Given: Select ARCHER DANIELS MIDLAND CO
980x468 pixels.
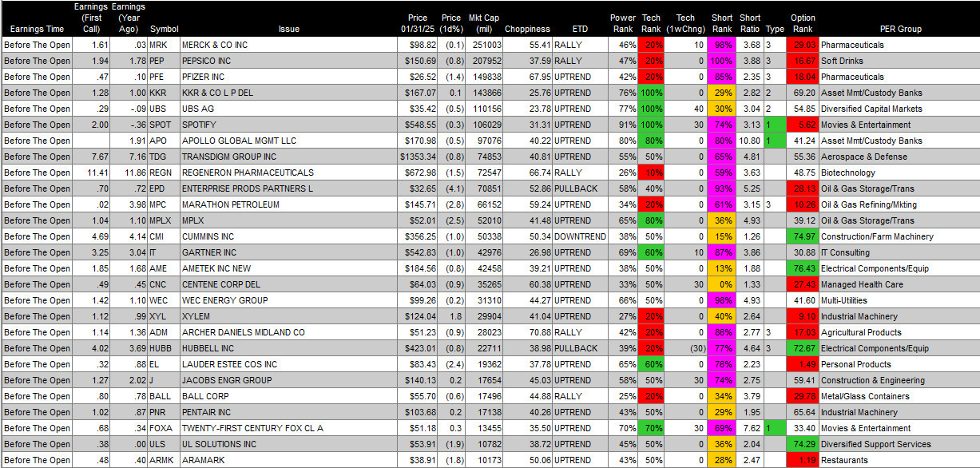Looking at the screenshot, I should coord(243,332).
